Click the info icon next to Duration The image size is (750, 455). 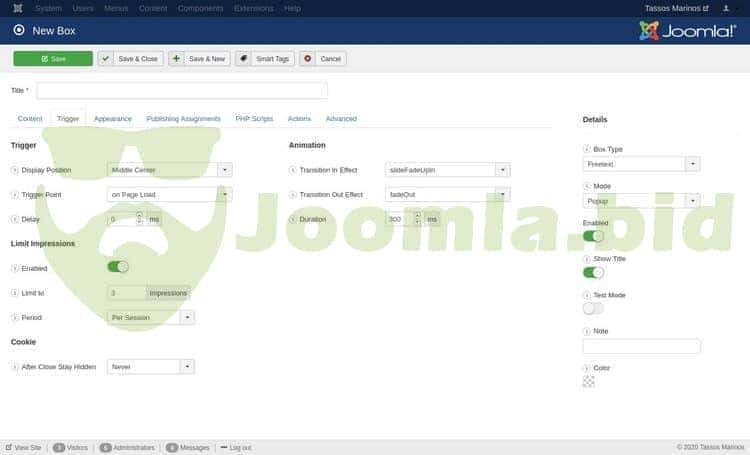[293, 219]
